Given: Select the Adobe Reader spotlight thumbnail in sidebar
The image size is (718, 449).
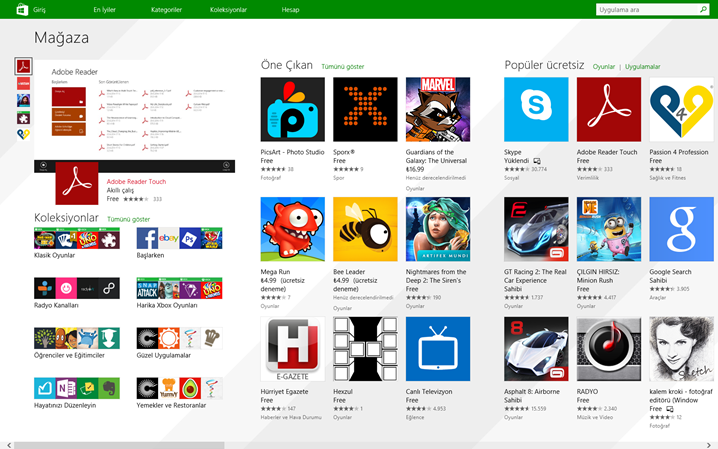Looking at the screenshot, I should (23, 66).
